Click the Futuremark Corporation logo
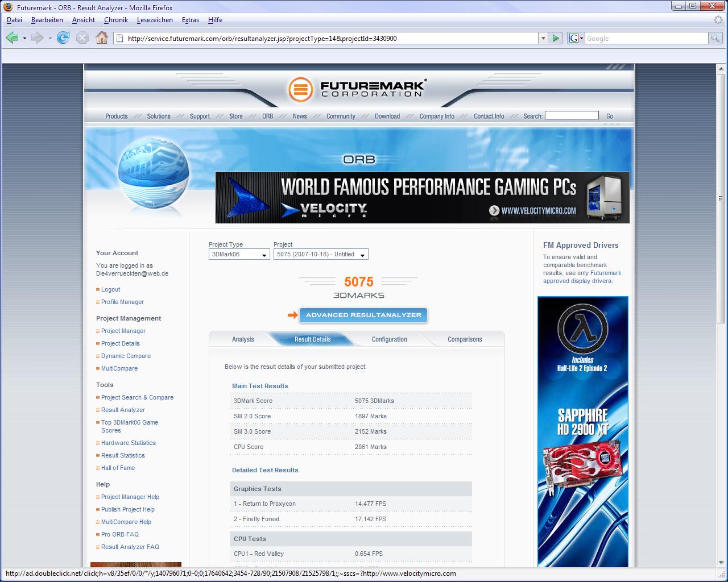Image resolution: width=728 pixels, height=582 pixels. (357, 89)
